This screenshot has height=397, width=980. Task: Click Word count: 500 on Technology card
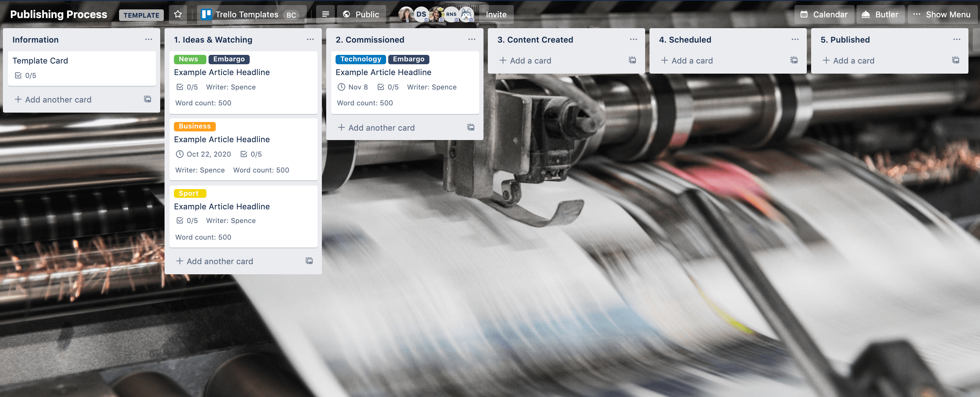pos(365,103)
